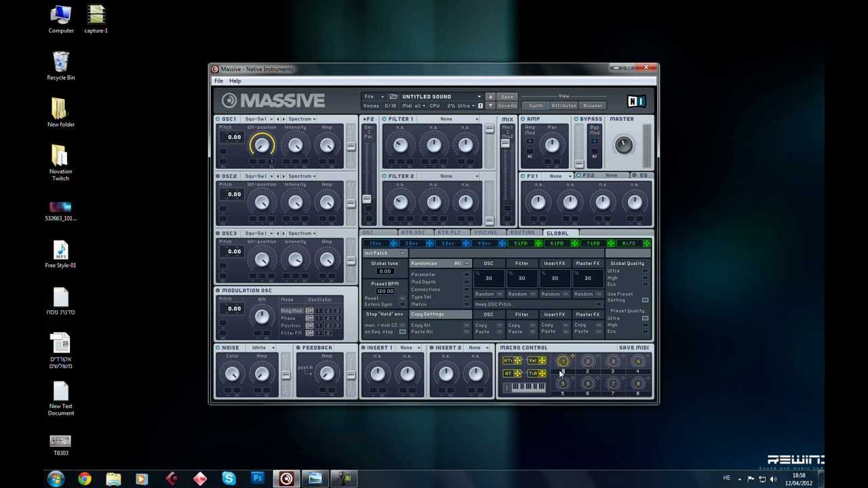This screenshot has width=868, height=488.
Task: Check the Use Preset Setting box
Action: tap(645, 300)
